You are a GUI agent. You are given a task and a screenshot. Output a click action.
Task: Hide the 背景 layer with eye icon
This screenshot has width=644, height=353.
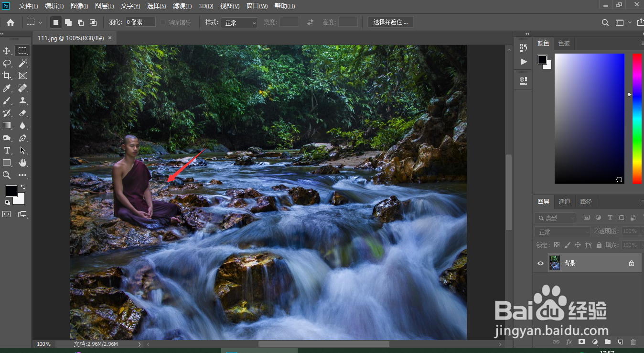point(540,263)
